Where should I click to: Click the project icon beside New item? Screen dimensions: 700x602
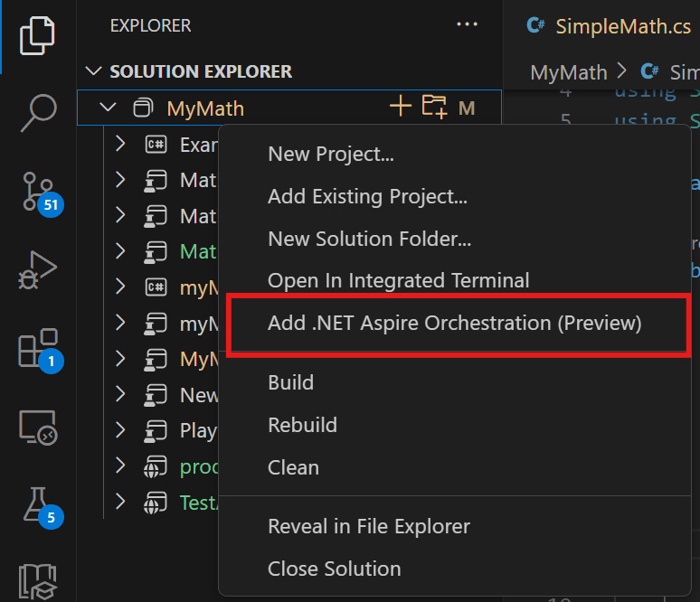pyautogui.click(x=156, y=395)
